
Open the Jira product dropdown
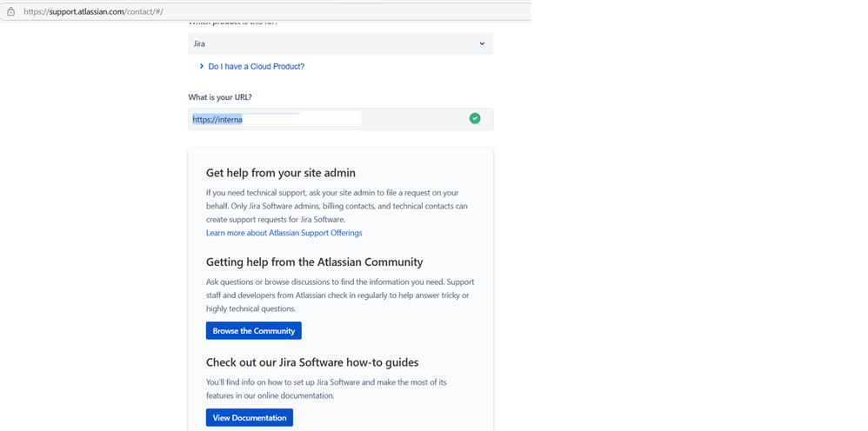pos(340,43)
